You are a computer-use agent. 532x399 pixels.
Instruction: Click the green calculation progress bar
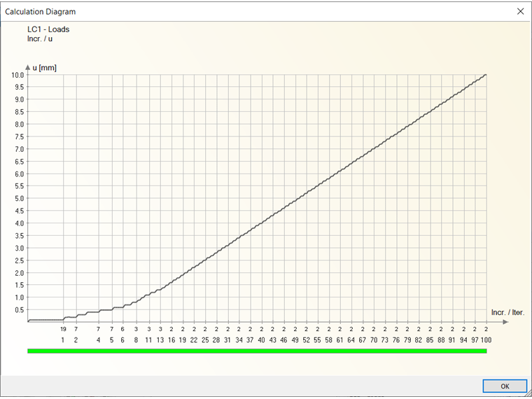click(257, 351)
